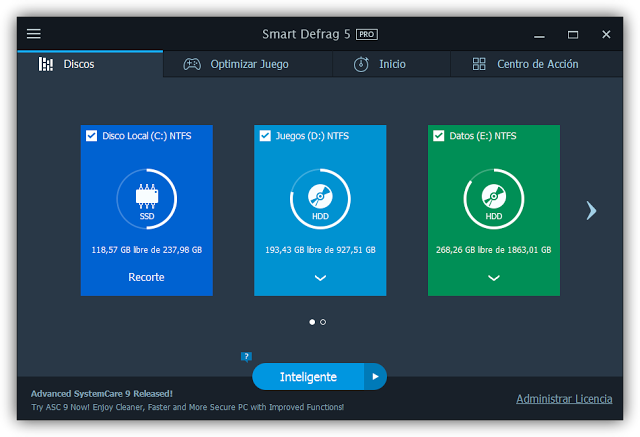Expand options chevron on Datos (E:) card
The width and height of the screenshot is (640, 437).
(x=494, y=278)
